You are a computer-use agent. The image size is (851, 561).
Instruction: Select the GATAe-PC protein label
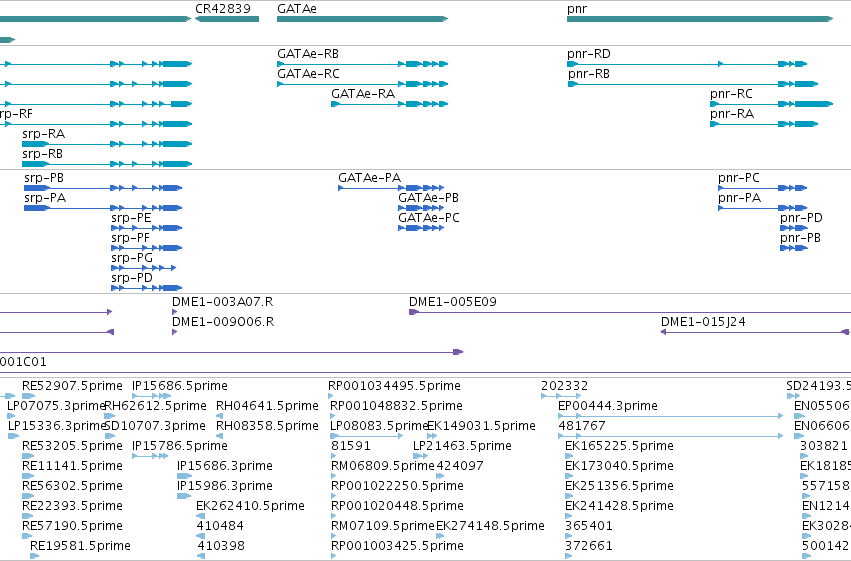coord(429,218)
